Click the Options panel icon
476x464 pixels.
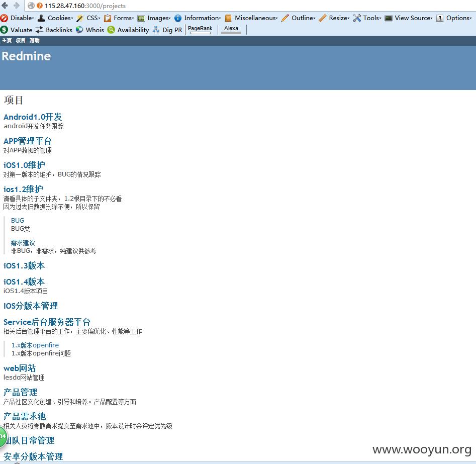pos(440,18)
